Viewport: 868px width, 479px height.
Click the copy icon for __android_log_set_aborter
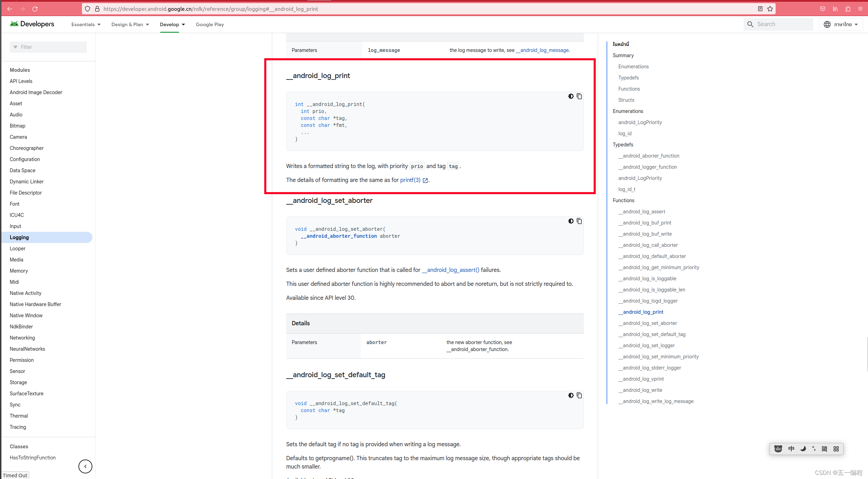[579, 221]
